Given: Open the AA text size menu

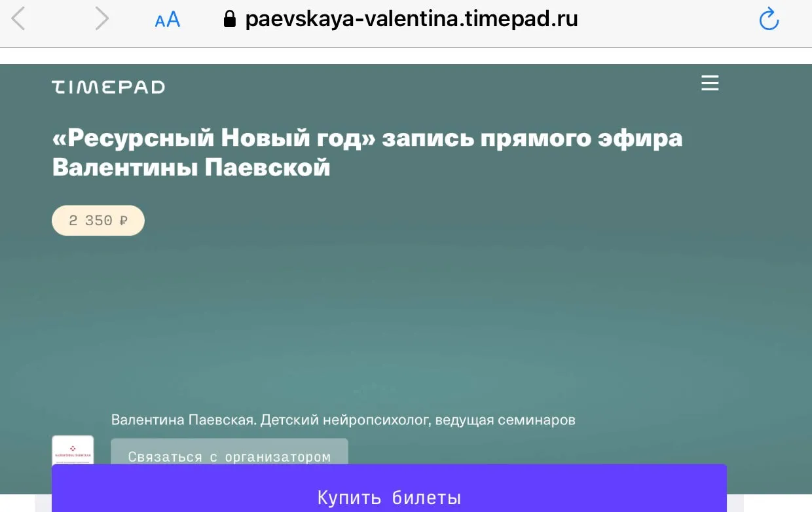Looking at the screenshot, I should (167, 20).
